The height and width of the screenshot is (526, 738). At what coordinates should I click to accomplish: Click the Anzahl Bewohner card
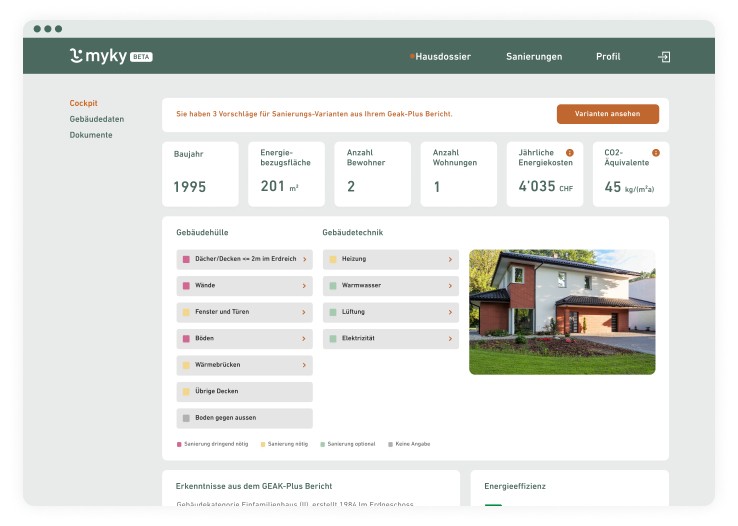[x=372, y=174]
